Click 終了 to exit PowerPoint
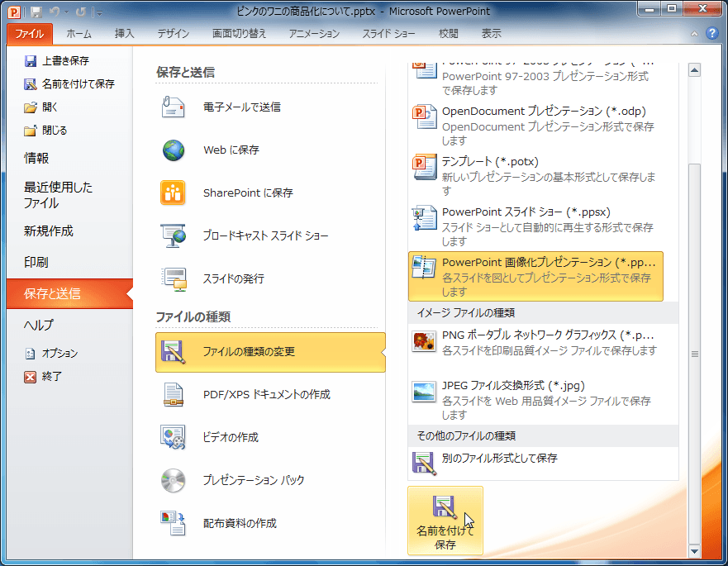The width and height of the screenshot is (728, 566). point(43,377)
